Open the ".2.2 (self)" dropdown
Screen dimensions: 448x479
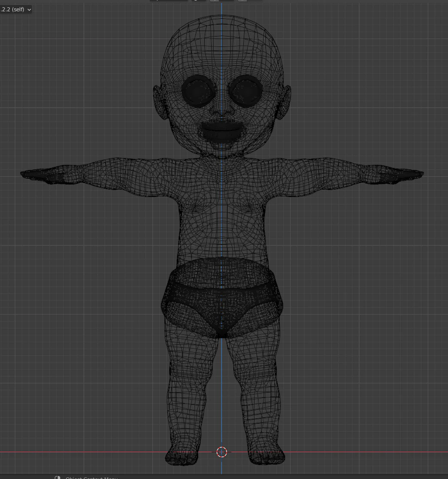16,9
